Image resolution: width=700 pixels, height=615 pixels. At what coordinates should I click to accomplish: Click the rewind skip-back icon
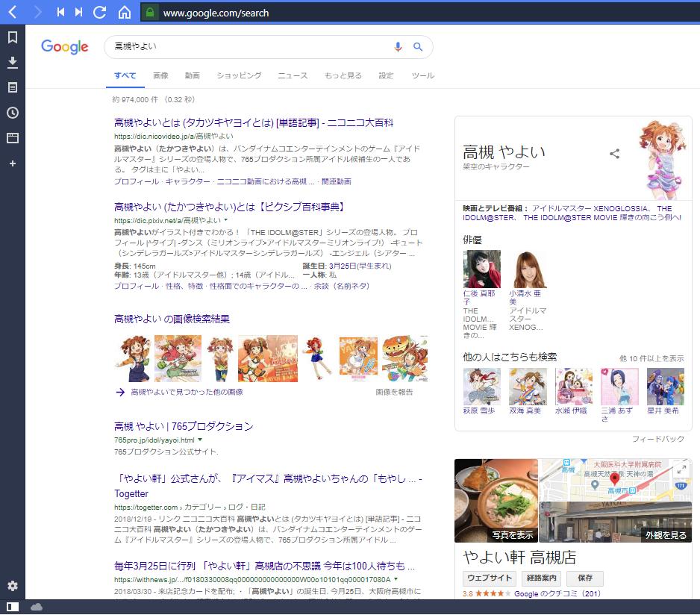tap(60, 12)
